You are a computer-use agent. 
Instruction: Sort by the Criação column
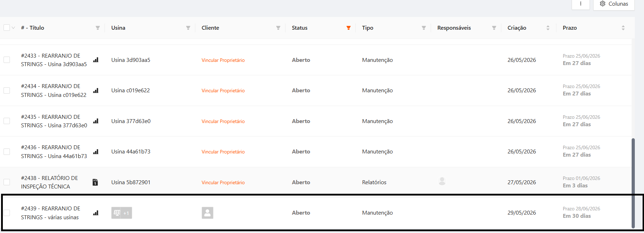pyautogui.click(x=548, y=28)
